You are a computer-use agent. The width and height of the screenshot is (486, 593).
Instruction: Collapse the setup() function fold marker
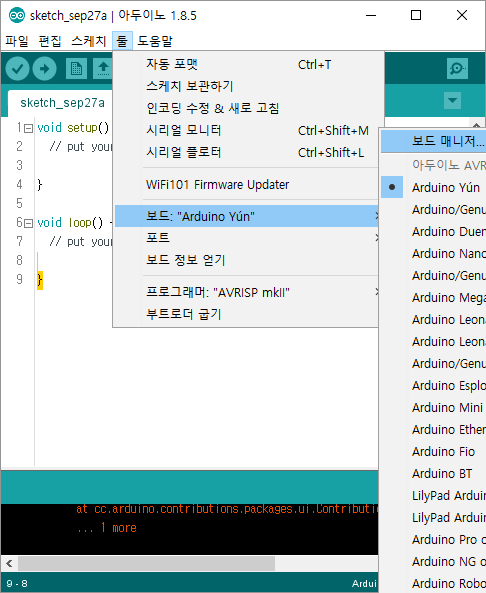pyautogui.click(x=28, y=129)
